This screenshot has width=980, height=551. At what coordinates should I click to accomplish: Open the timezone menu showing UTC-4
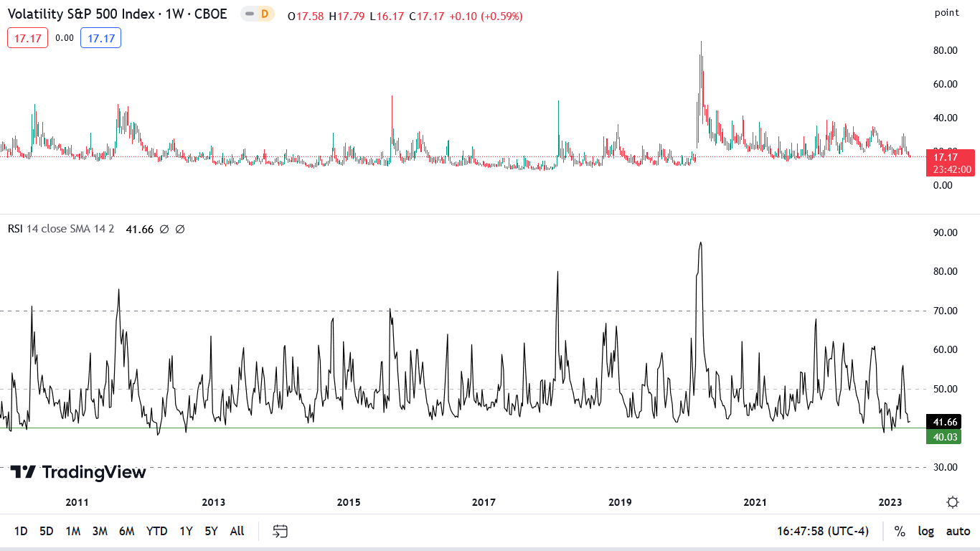tap(822, 531)
